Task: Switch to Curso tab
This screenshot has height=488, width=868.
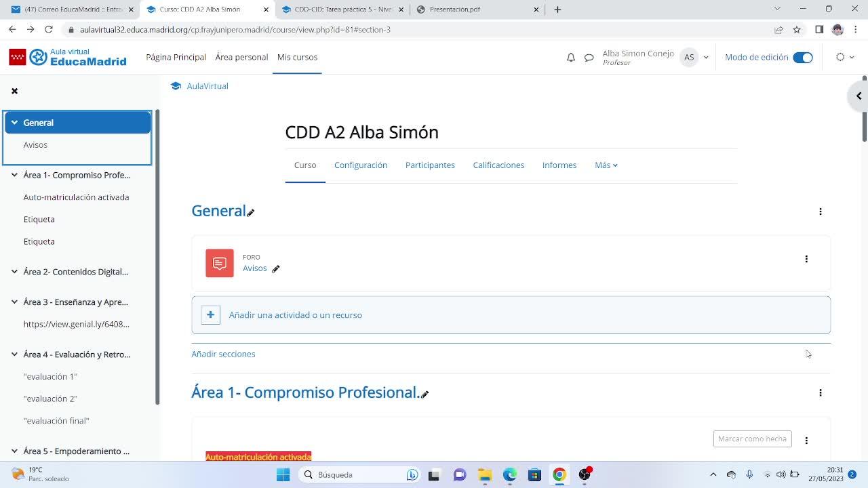Action: pos(305,165)
